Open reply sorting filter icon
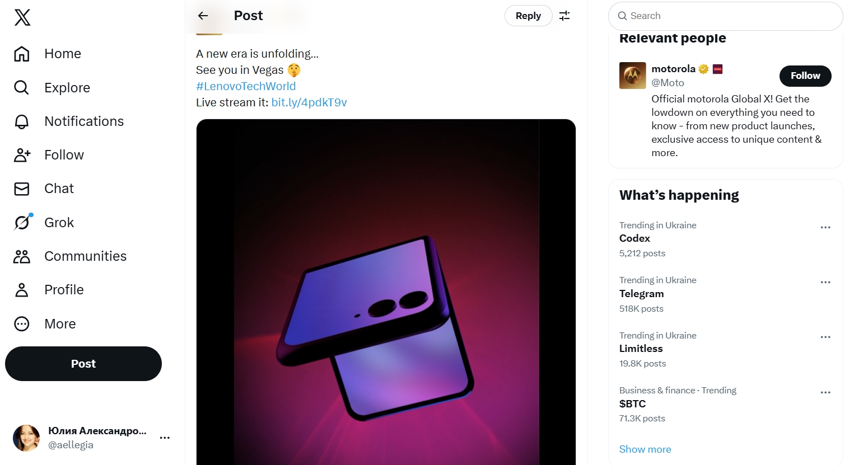The width and height of the screenshot is (868, 465). [x=564, y=16]
